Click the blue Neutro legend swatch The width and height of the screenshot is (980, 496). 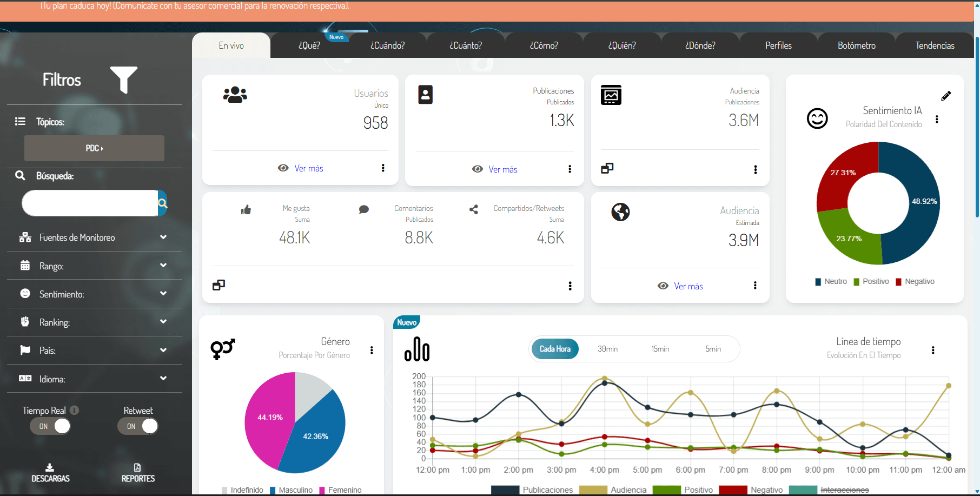coord(817,281)
